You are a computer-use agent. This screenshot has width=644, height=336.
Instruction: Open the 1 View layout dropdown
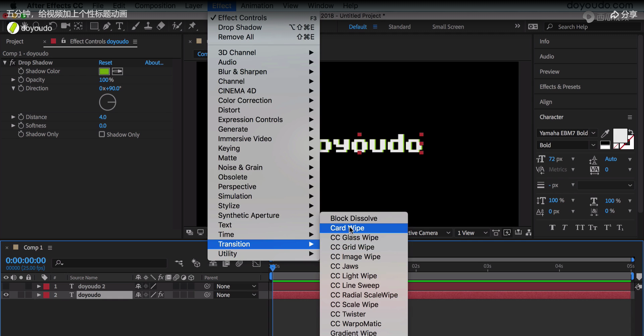tap(472, 233)
